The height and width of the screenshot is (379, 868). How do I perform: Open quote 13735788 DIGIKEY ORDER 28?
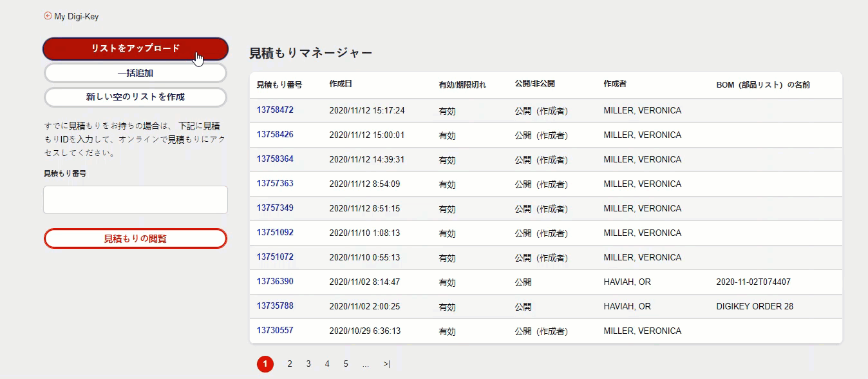point(275,306)
